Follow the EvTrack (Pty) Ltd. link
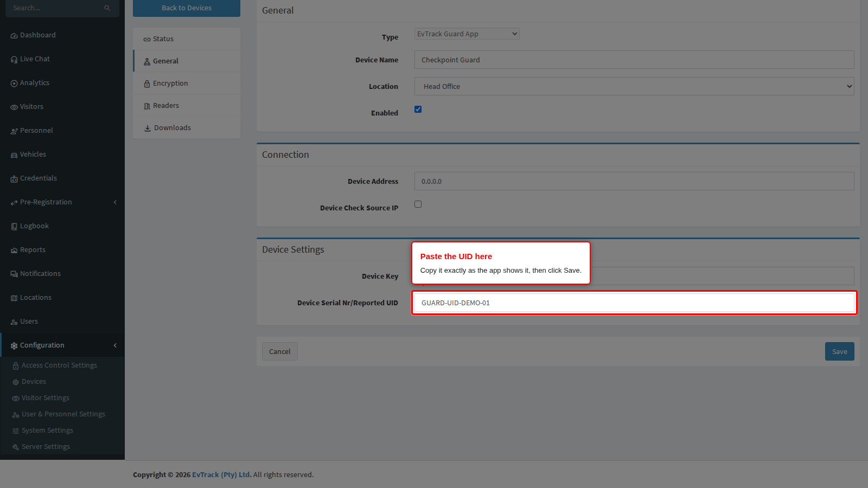 coord(222,474)
